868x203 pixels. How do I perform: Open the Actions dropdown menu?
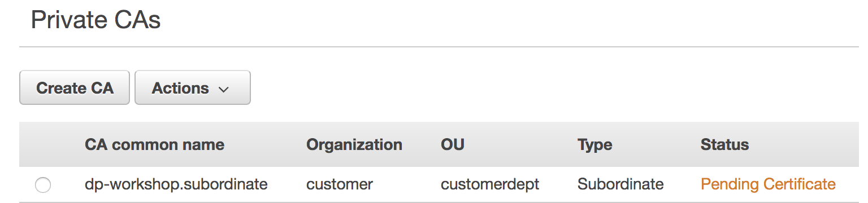pos(193,88)
